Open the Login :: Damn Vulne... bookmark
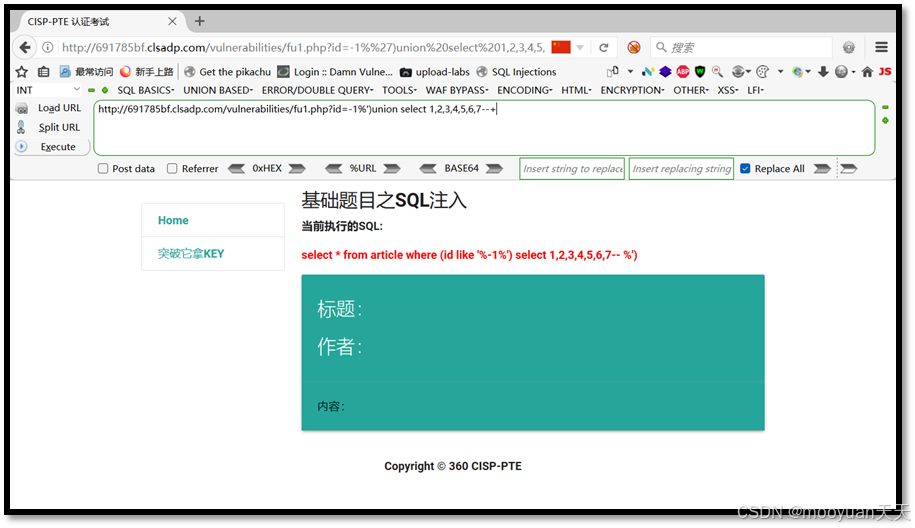Screen dimensions: 915x528 pos(335,72)
